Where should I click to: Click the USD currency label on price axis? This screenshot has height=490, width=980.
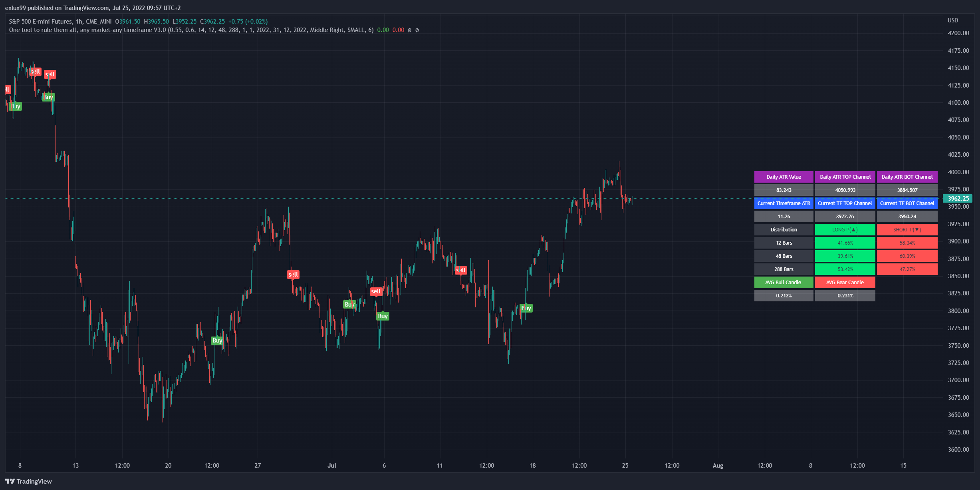pos(953,20)
